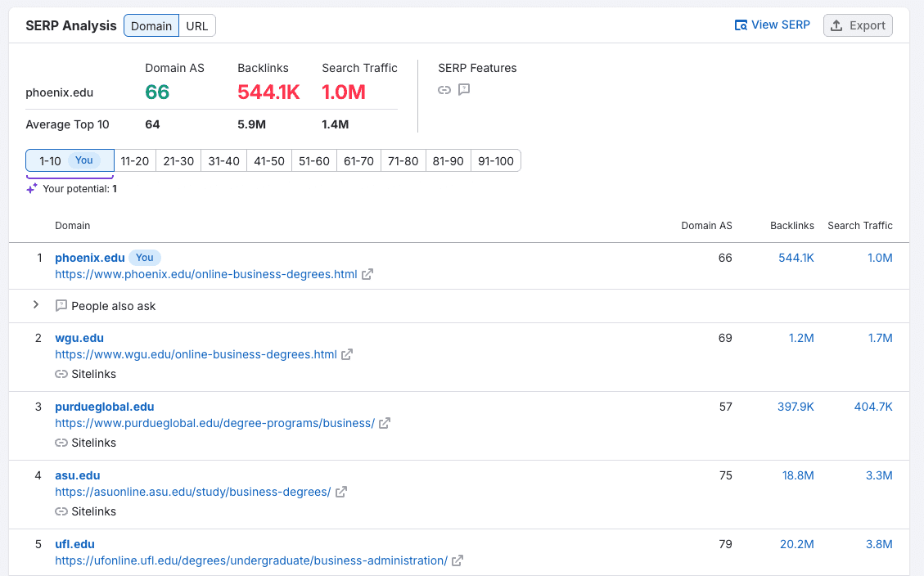Image resolution: width=924 pixels, height=576 pixels.
Task: Open the wgu.edu domain link
Action: pyautogui.click(x=79, y=338)
